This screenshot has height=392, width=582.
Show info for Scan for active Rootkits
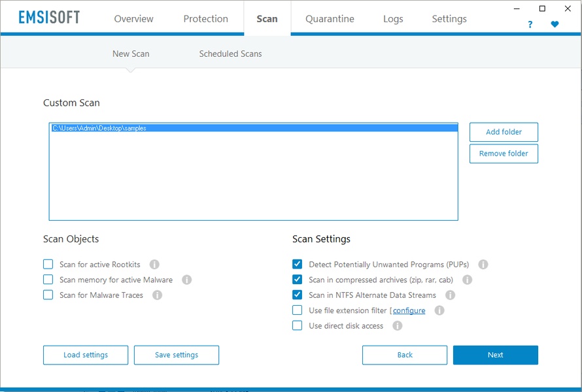coord(154,265)
